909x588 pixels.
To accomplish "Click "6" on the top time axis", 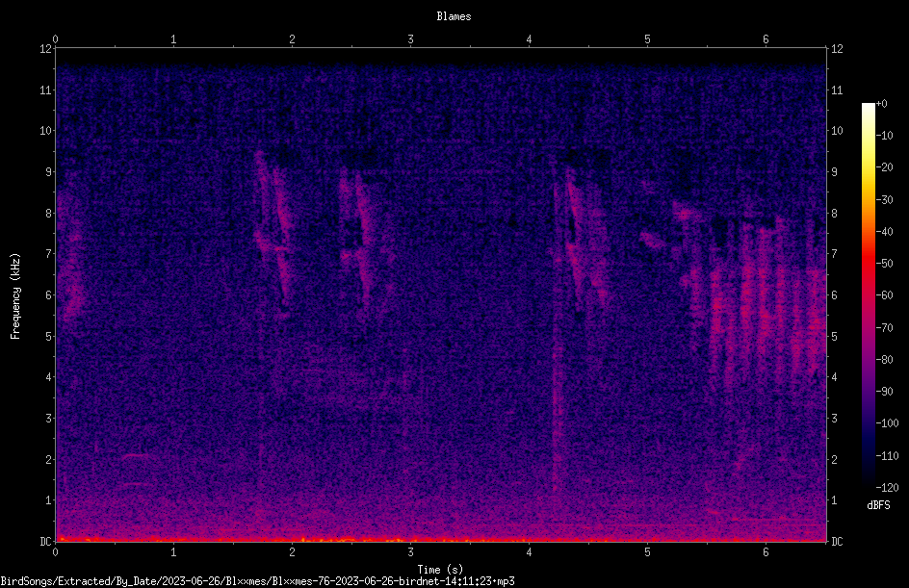I will click(x=766, y=39).
